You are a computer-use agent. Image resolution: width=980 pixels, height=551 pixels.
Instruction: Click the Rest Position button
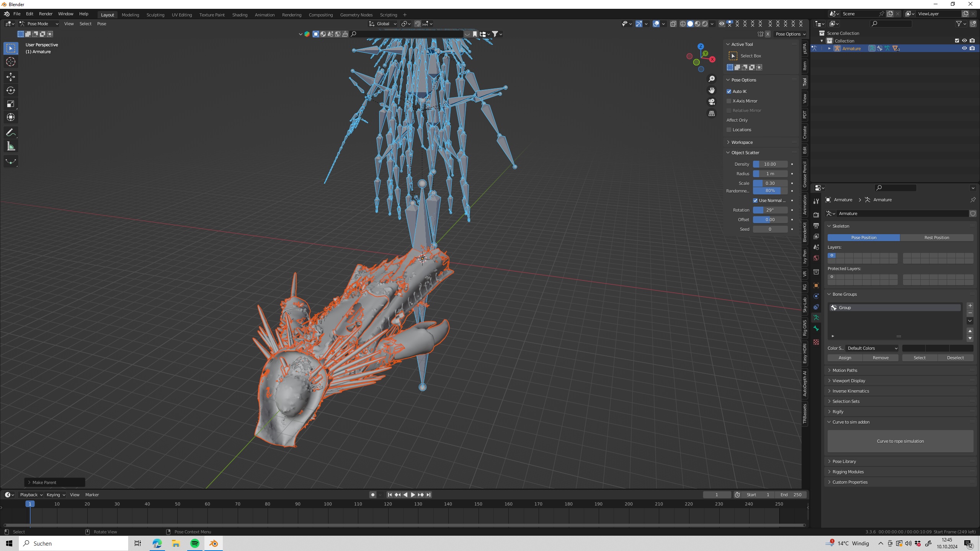(x=936, y=238)
